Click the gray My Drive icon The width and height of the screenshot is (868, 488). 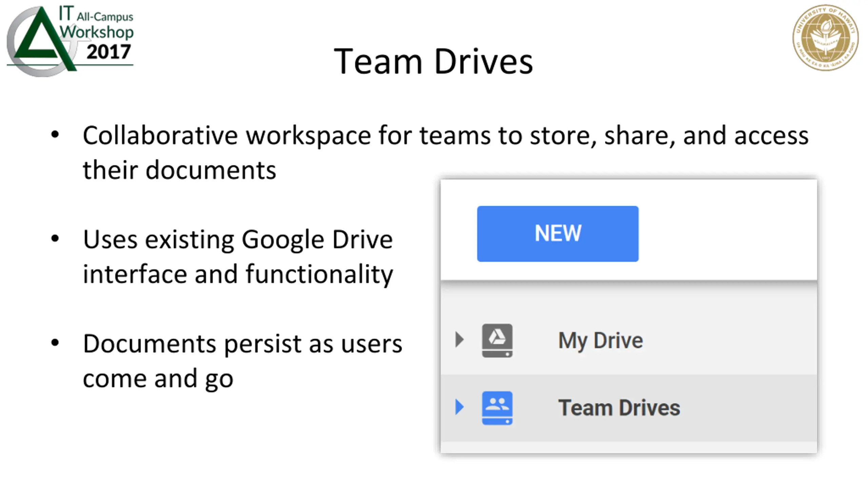click(x=497, y=340)
